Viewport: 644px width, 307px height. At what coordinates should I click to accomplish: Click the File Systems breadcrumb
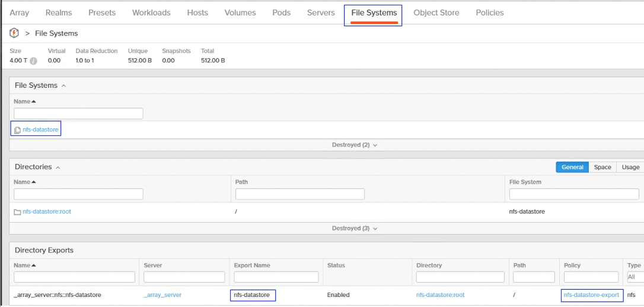(56, 33)
